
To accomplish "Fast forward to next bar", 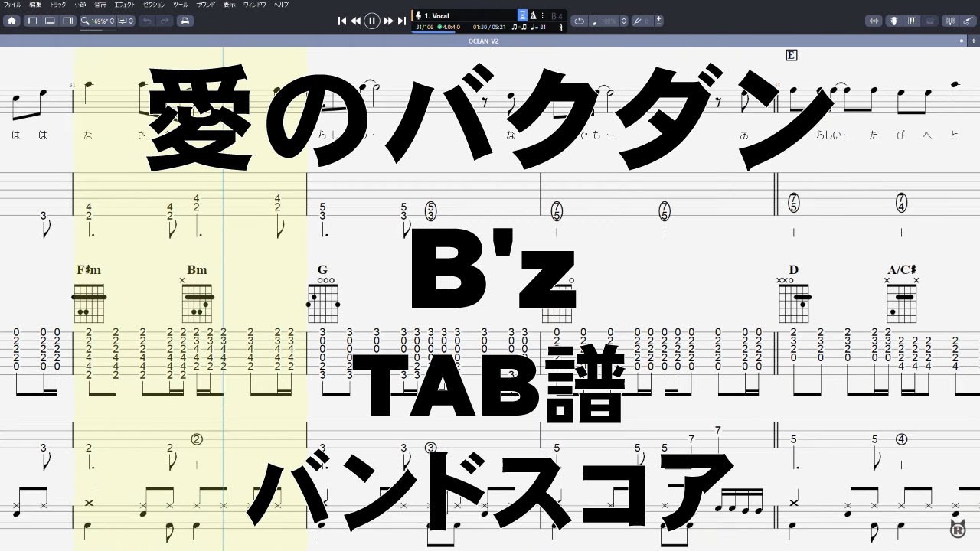I will point(388,21).
